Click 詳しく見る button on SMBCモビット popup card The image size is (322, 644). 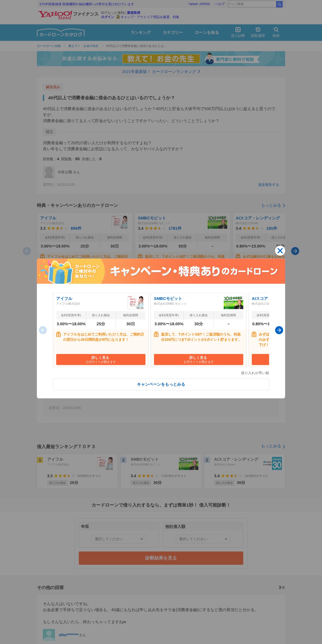pos(199,359)
